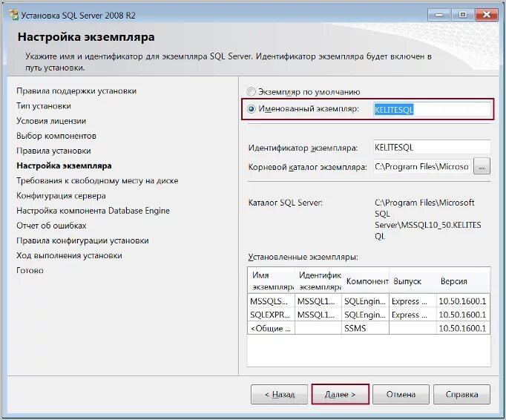Select the MSSQLS... instance name cell

click(271, 301)
